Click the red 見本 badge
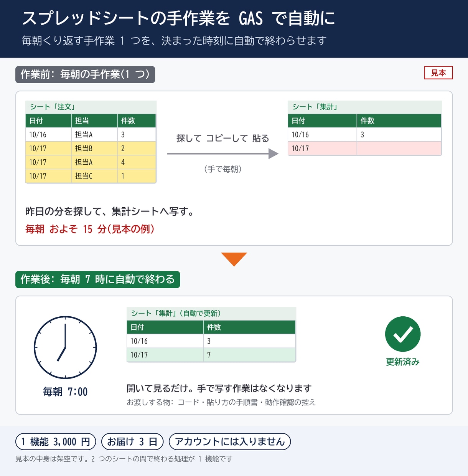 [438, 73]
